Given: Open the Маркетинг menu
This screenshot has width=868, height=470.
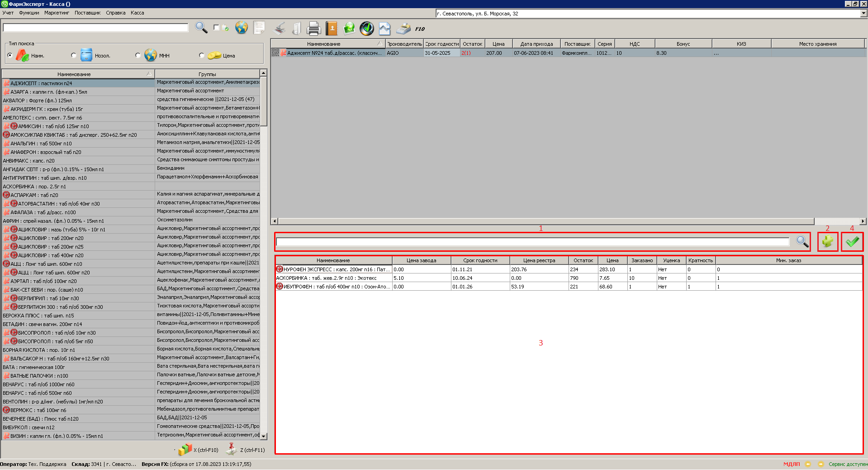Looking at the screenshot, I should coord(57,13).
